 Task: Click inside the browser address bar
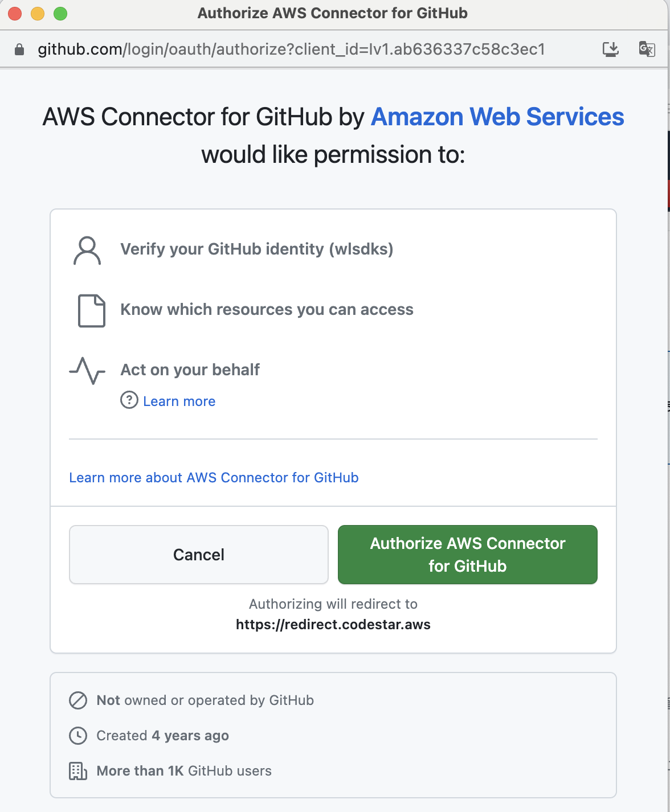click(285, 49)
